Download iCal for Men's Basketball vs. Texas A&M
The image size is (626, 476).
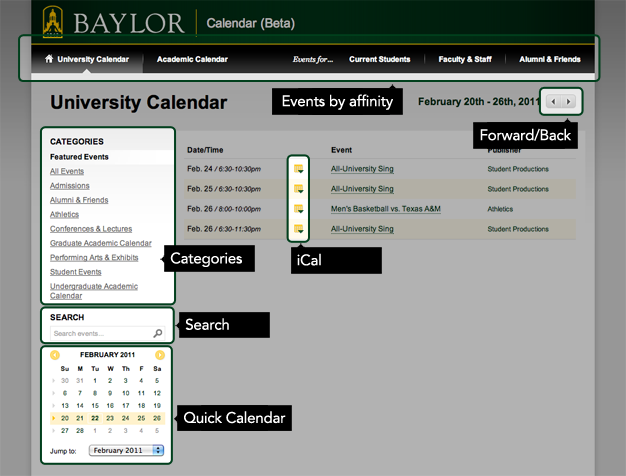299,209
